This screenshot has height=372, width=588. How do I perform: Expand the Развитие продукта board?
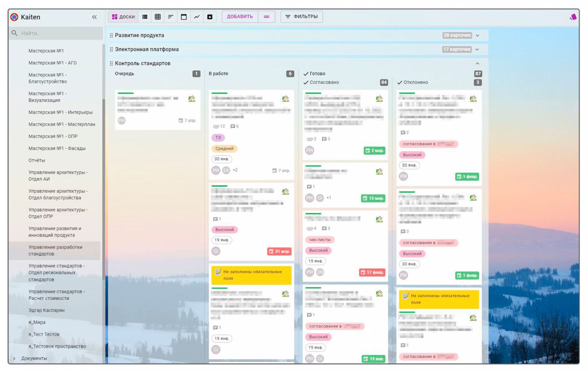477,35
